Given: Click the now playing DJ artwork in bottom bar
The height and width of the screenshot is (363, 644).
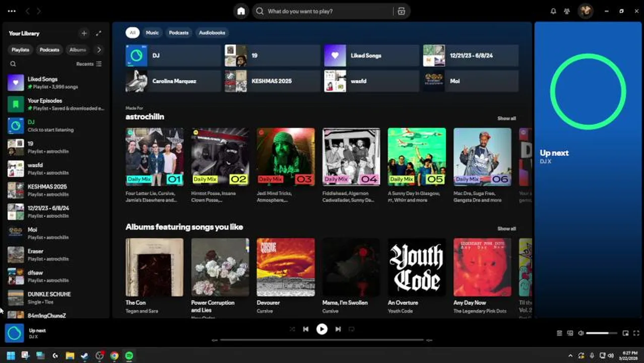Looking at the screenshot, I should [x=14, y=333].
